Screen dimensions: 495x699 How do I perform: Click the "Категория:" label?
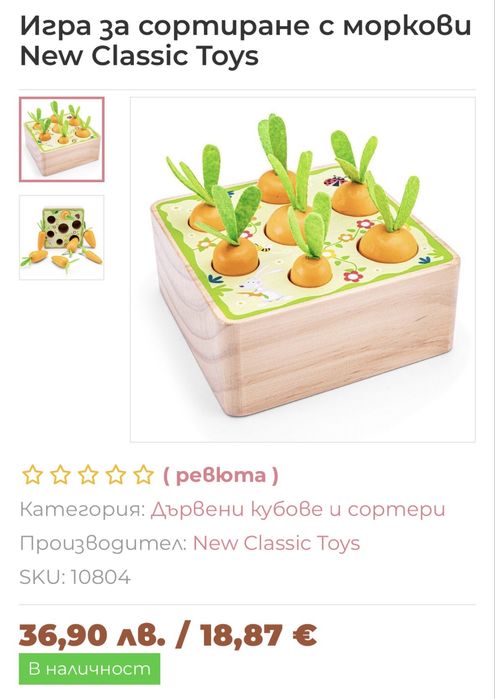coord(82,509)
